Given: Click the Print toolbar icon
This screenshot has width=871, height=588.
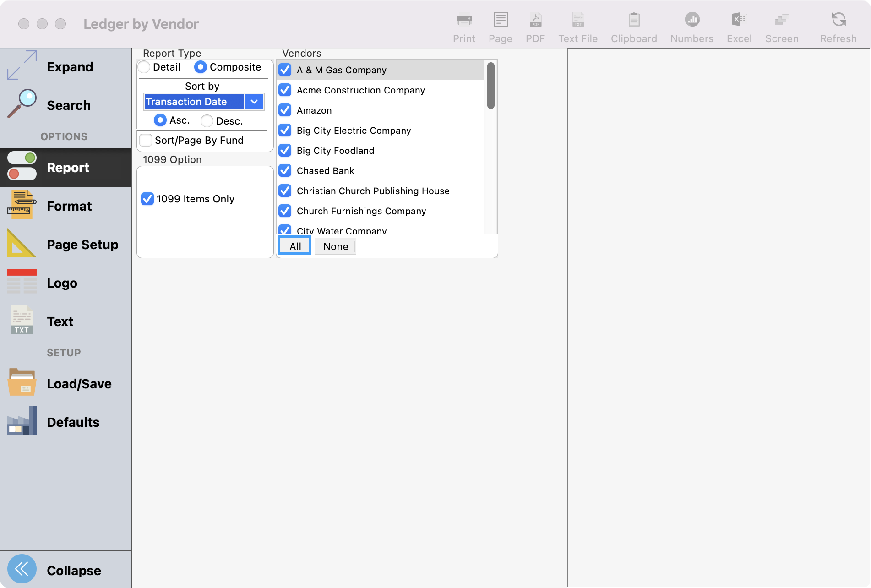Looking at the screenshot, I should tap(464, 21).
